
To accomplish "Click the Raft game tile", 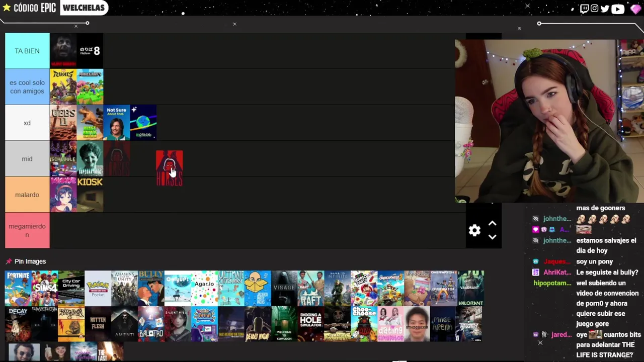I will (x=311, y=288).
